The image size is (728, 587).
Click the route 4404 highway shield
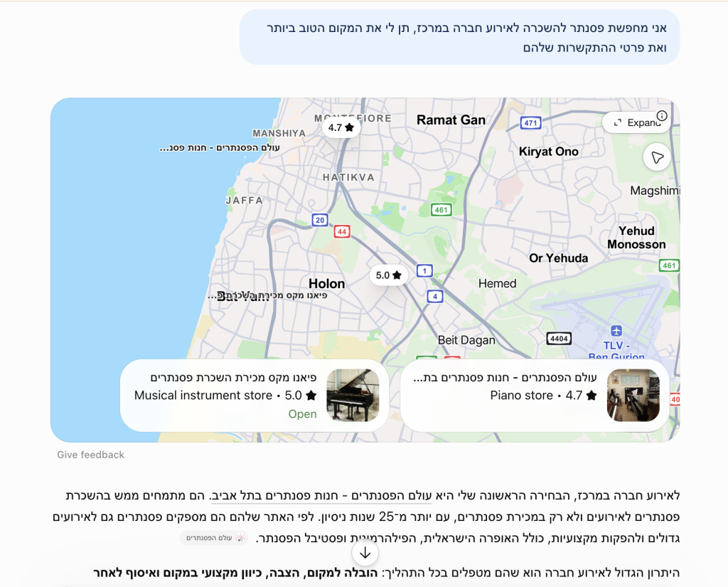559,339
